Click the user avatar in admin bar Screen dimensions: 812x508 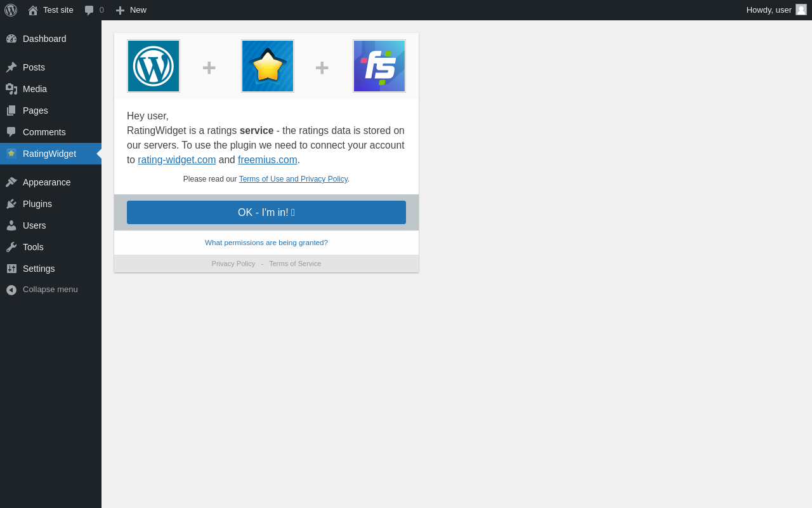tap(801, 10)
